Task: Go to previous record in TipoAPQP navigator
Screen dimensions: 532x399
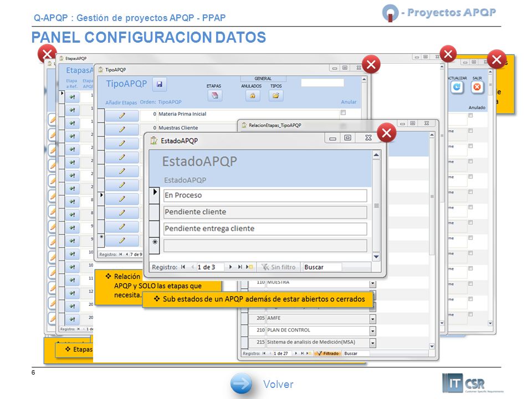Action: (x=126, y=254)
